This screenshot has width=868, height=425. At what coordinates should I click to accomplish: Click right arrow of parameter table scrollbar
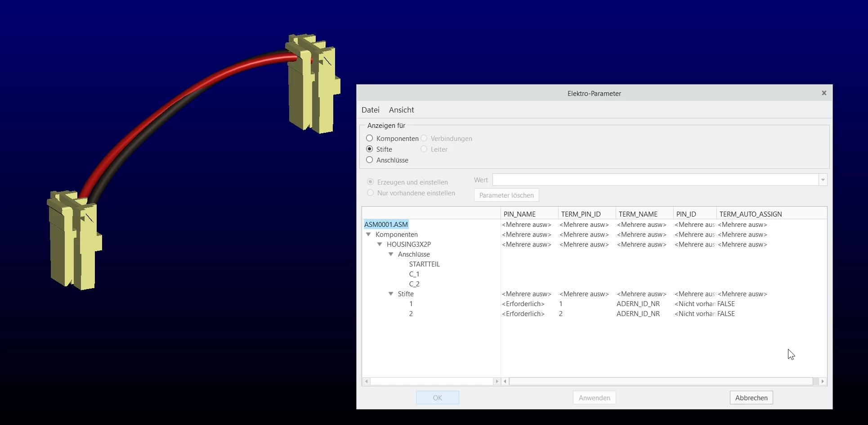click(823, 381)
